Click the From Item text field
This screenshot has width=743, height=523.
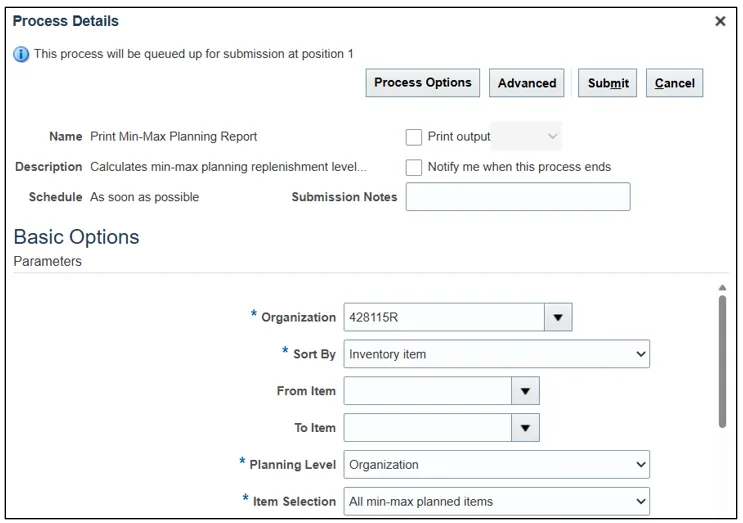pos(427,391)
